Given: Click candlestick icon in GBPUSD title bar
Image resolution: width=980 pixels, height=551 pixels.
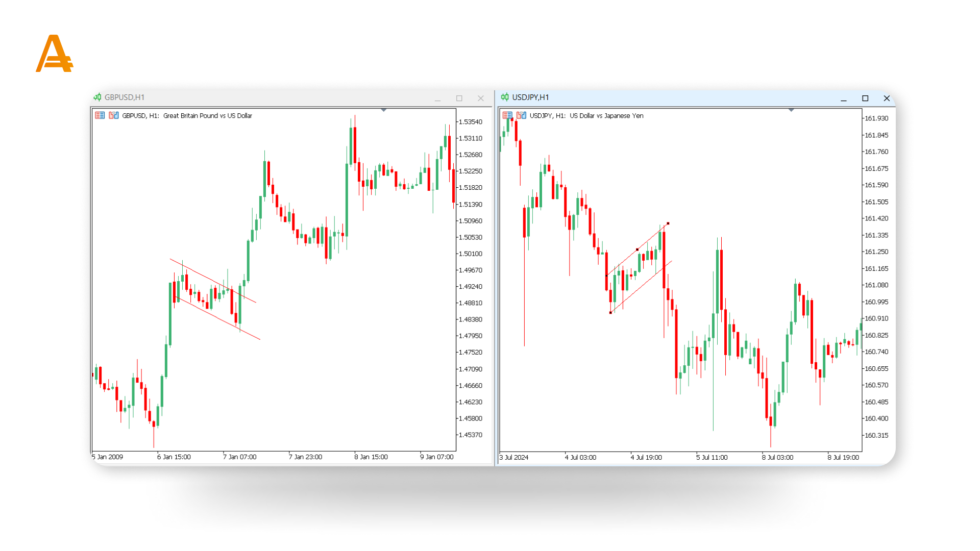Looking at the screenshot, I should click(97, 97).
